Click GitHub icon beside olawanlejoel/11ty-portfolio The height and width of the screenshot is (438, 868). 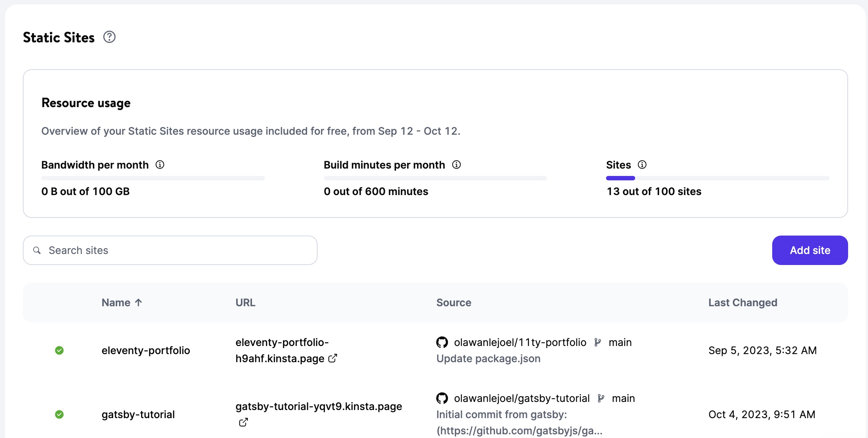click(442, 342)
